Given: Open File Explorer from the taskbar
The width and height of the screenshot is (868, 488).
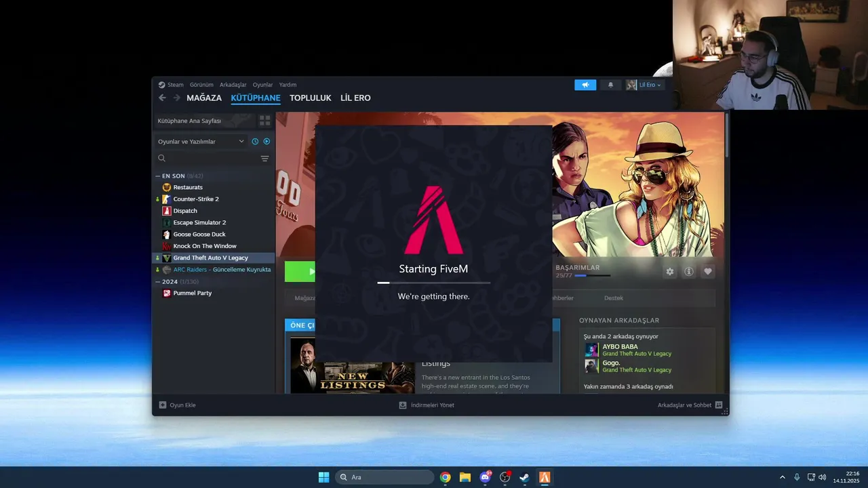Looking at the screenshot, I should point(465,477).
